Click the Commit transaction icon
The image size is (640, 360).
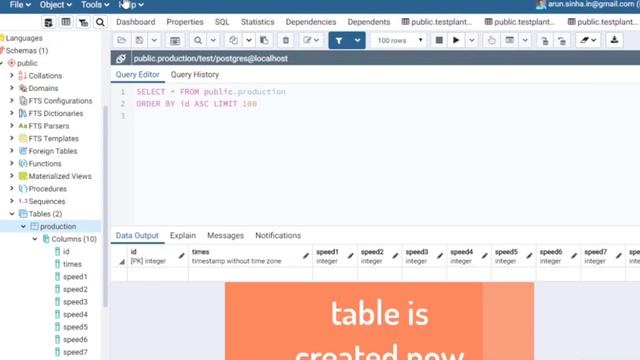[545, 40]
